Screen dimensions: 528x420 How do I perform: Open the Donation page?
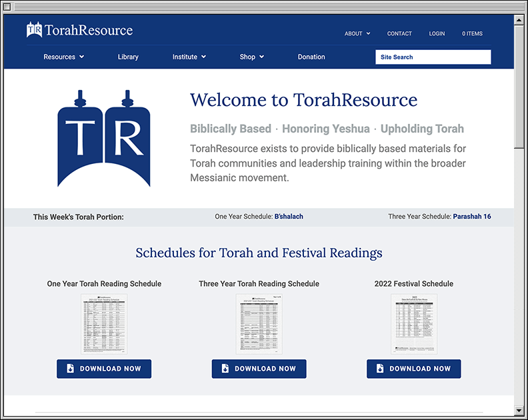tap(311, 57)
